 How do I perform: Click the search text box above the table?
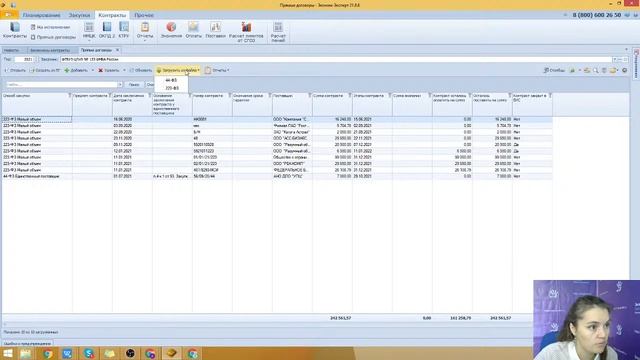point(62,84)
